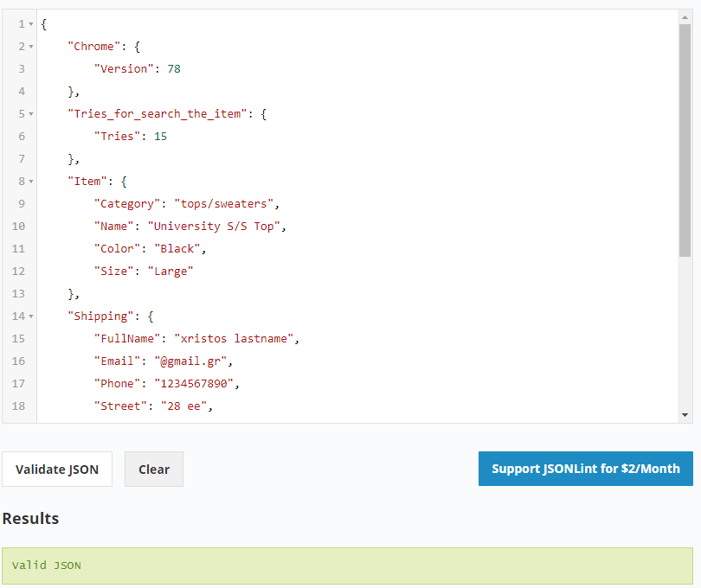Click line number 18 in the gutter
The image size is (701, 588).
point(19,406)
